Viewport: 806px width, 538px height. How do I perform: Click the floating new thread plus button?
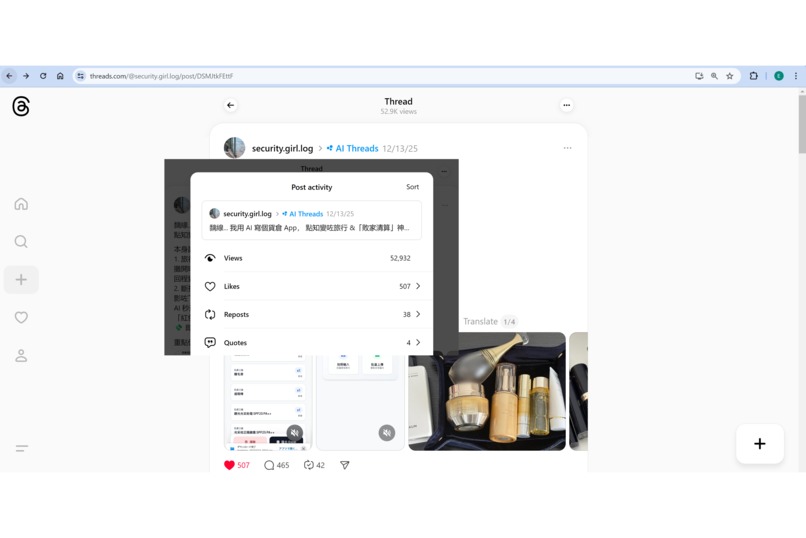[760, 444]
